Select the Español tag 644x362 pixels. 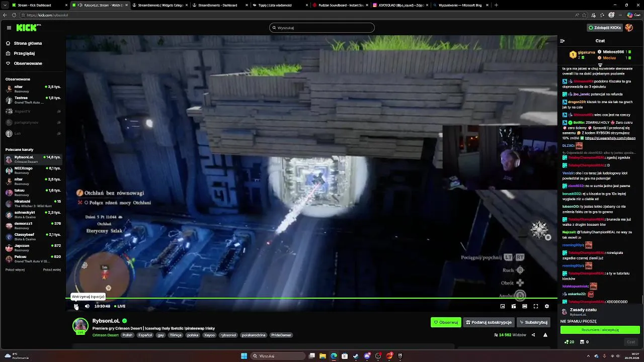point(145,335)
